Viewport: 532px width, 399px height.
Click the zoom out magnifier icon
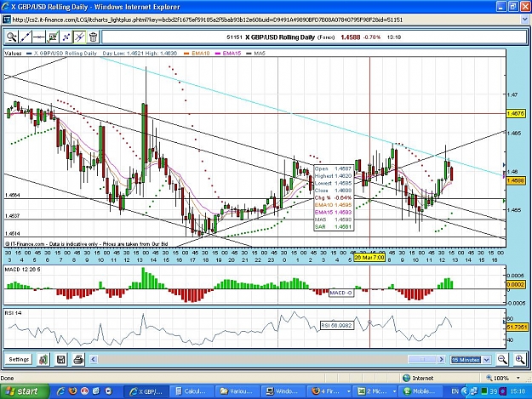[x=502, y=359]
